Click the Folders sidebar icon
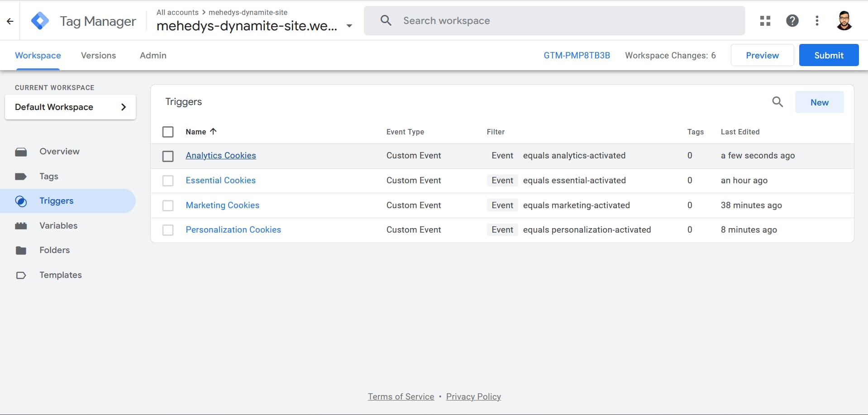Screen dimensions: 868x415 click(21, 250)
